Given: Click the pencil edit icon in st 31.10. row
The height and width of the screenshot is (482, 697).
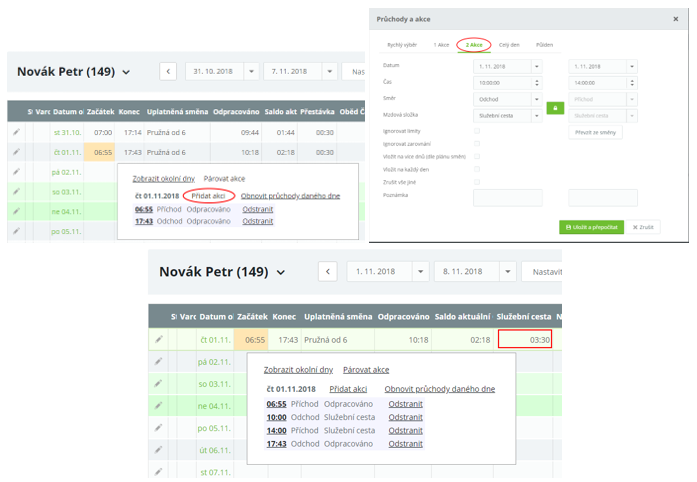Looking at the screenshot, I should click(x=16, y=132).
